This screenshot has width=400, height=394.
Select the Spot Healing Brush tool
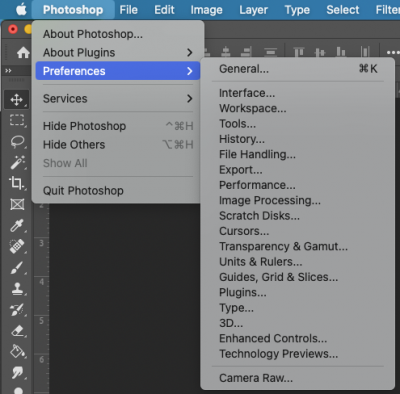pyautogui.click(x=17, y=246)
